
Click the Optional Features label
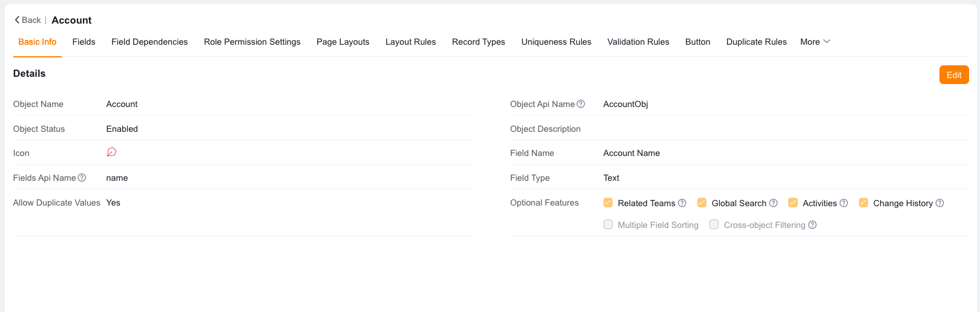[544, 203]
